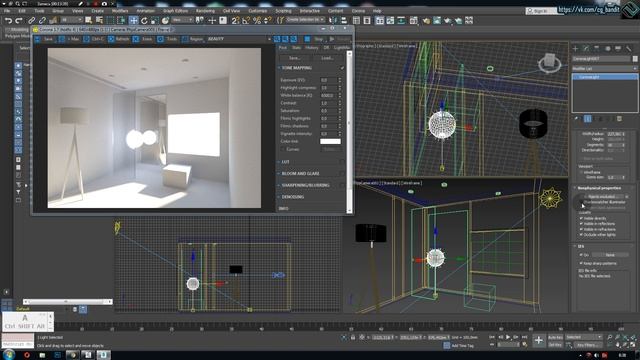This screenshot has width=640, height=360.
Task: Open the Graph Editors menu
Action: click(x=175, y=11)
